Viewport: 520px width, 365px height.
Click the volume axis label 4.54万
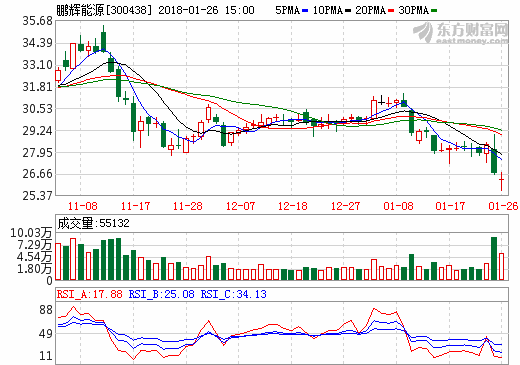(x=35, y=257)
